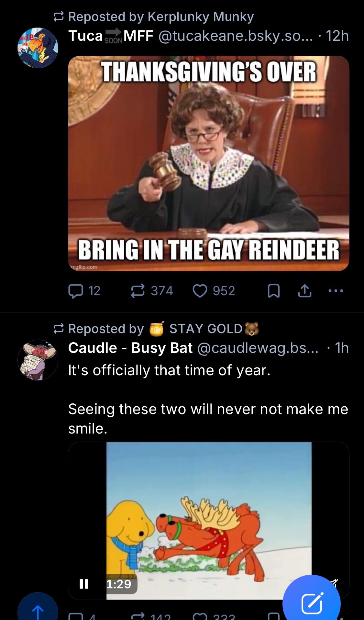Pause the reindeer cartoon video
The width and height of the screenshot is (364, 620).
coord(84,584)
